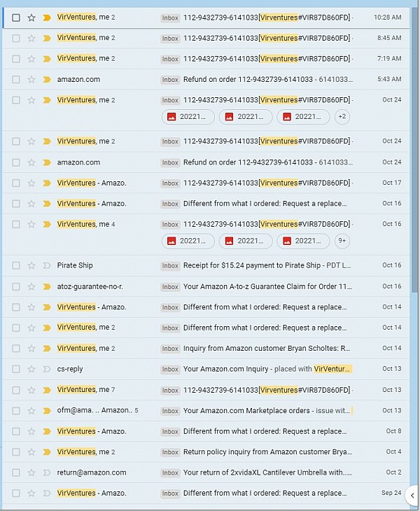The image size is (420, 511).
Task: Toggle importance marker on return@amazon.com email
Action: pyautogui.click(x=47, y=472)
